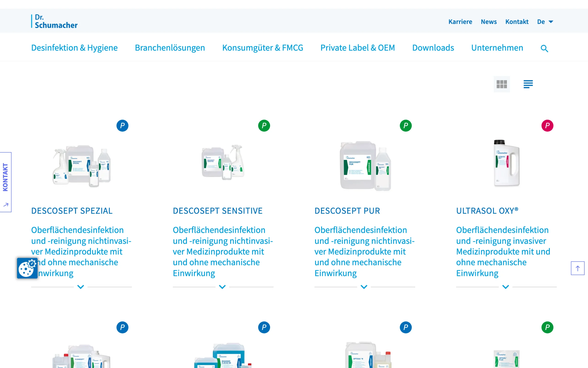Screen dimensions: 588x368
Task: Open the search magnifier icon
Action: coord(544,49)
